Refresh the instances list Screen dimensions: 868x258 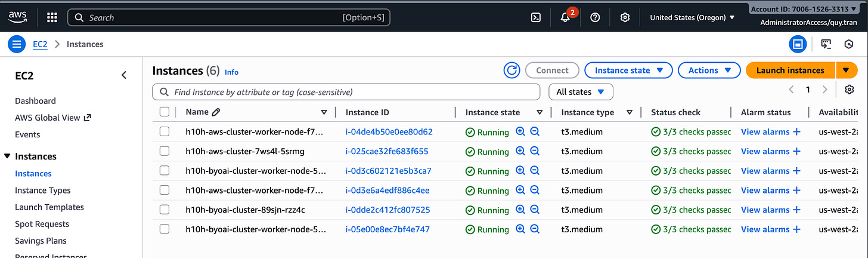click(511, 70)
